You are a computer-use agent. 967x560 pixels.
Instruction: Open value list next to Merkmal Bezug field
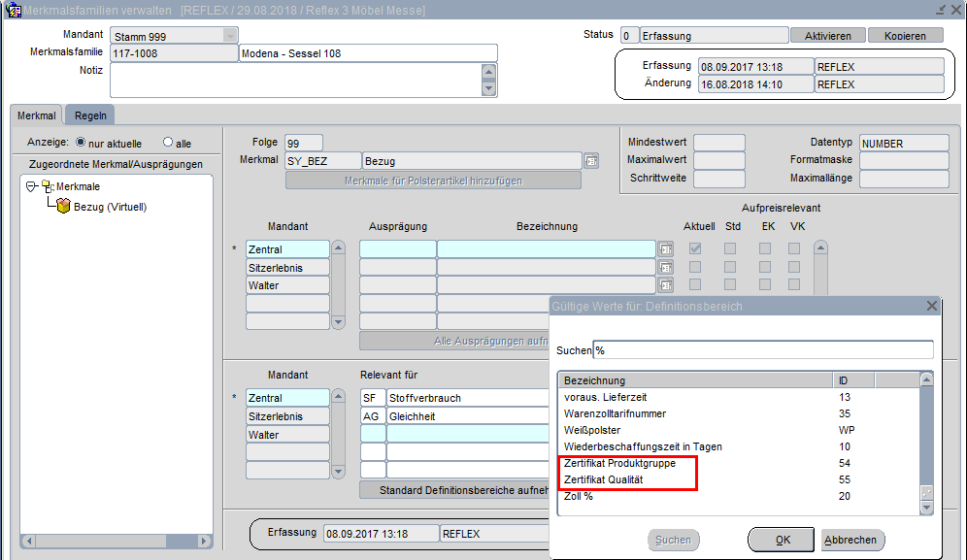pyautogui.click(x=591, y=161)
